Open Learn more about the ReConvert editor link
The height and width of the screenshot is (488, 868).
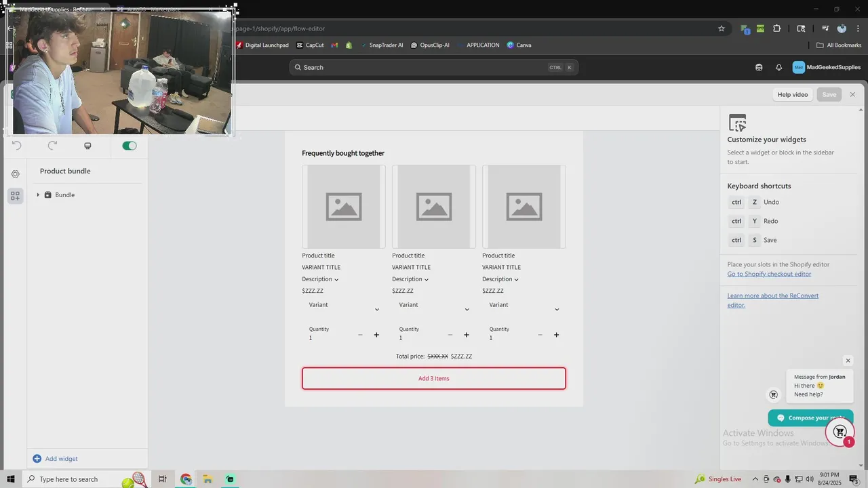[773, 300]
